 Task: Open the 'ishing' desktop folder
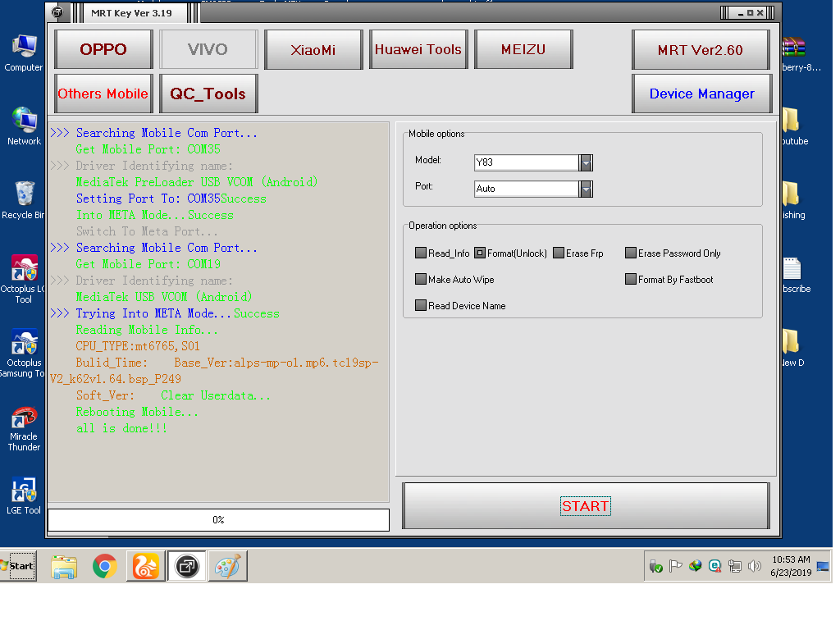tap(792, 194)
